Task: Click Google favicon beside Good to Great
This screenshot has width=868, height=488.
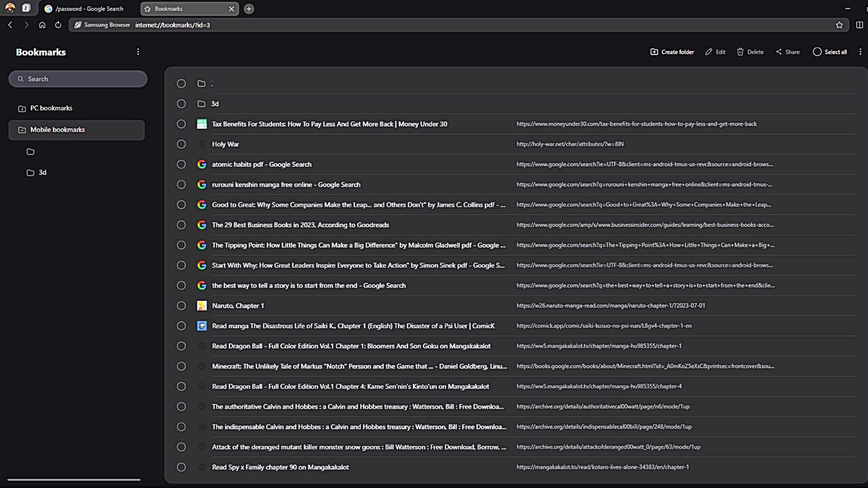Action: click(201, 205)
